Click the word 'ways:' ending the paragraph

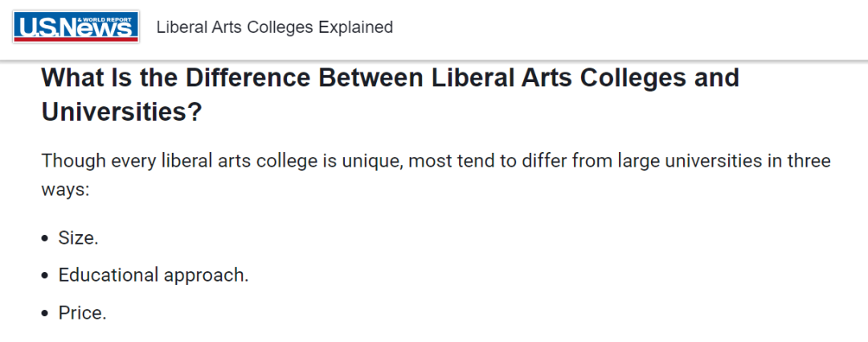(x=65, y=190)
